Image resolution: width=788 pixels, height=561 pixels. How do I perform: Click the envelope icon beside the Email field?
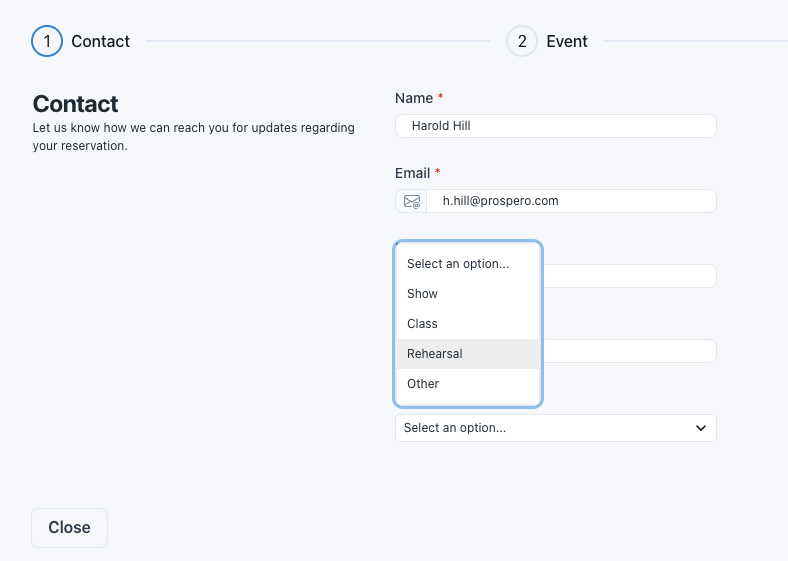(412, 202)
